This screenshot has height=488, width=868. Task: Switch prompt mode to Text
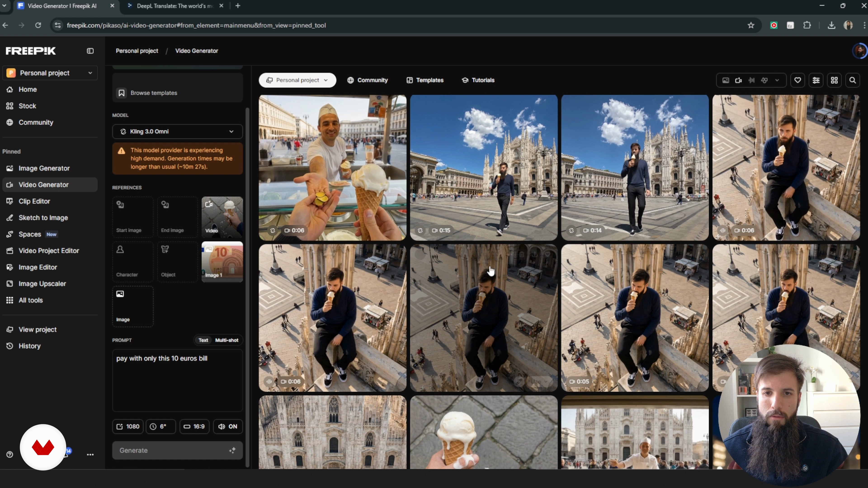(x=203, y=340)
